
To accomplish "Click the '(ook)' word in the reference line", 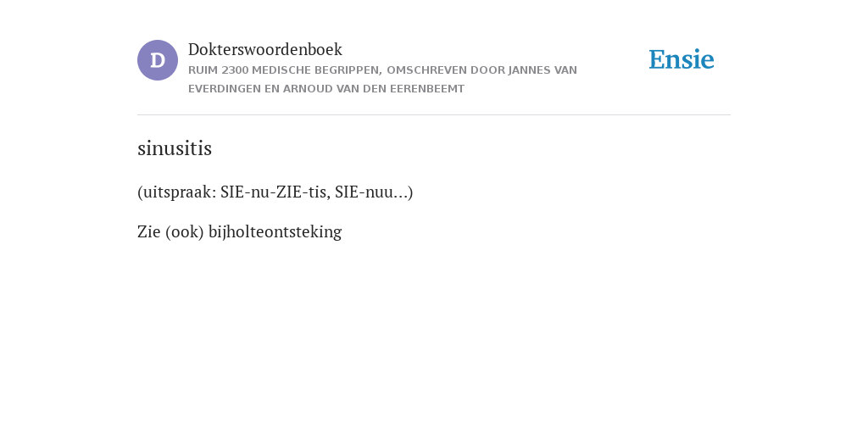I will pos(185,232).
